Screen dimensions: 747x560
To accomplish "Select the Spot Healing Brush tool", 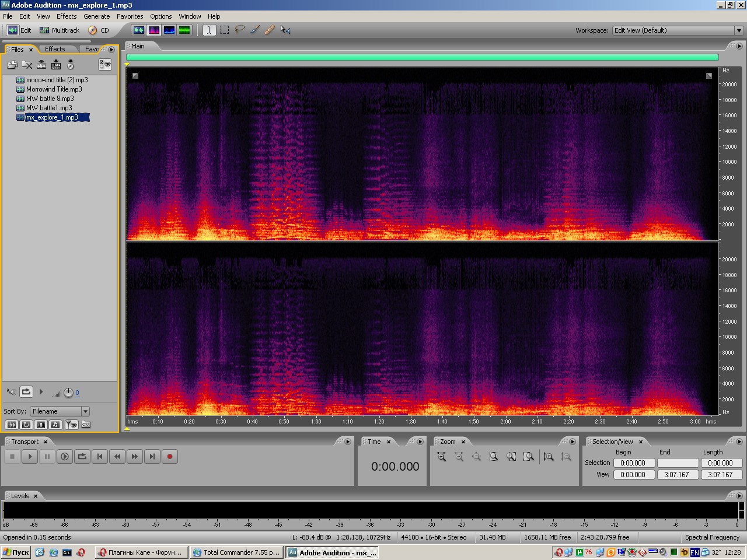I will pyautogui.click(x=270, y=30).
